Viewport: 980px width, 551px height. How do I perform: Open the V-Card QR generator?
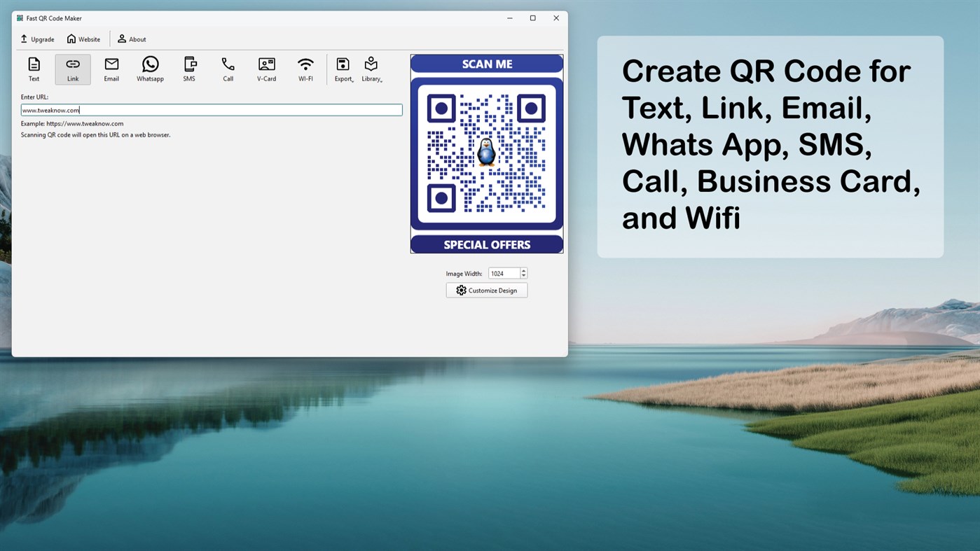(266, 69)
